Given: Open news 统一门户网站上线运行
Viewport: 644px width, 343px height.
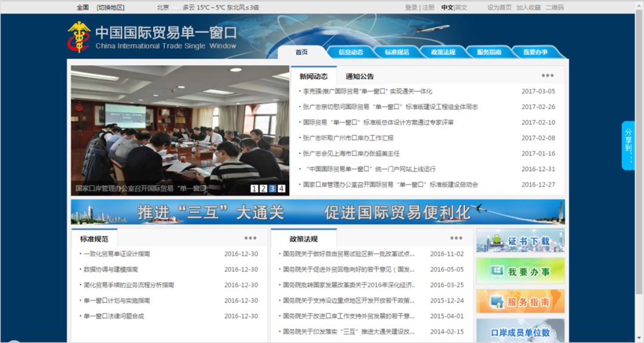Looking at the screenshot, I should (x=371, y=169).
